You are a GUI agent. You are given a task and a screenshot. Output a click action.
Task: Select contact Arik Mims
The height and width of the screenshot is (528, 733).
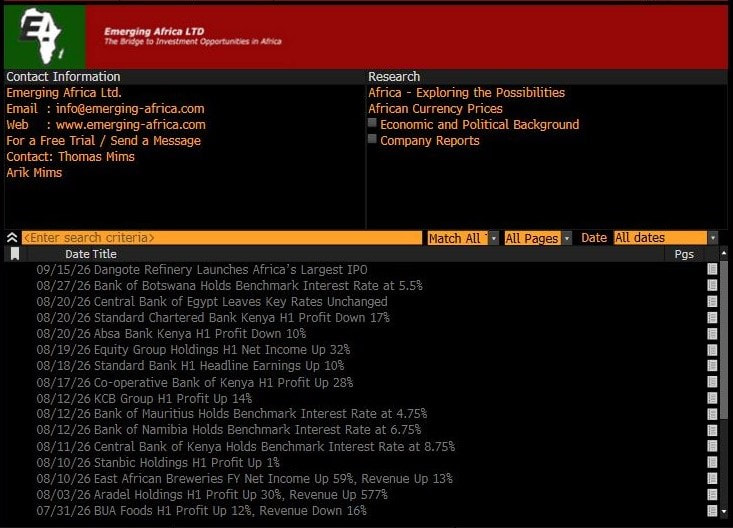click(x=34, y=173)
